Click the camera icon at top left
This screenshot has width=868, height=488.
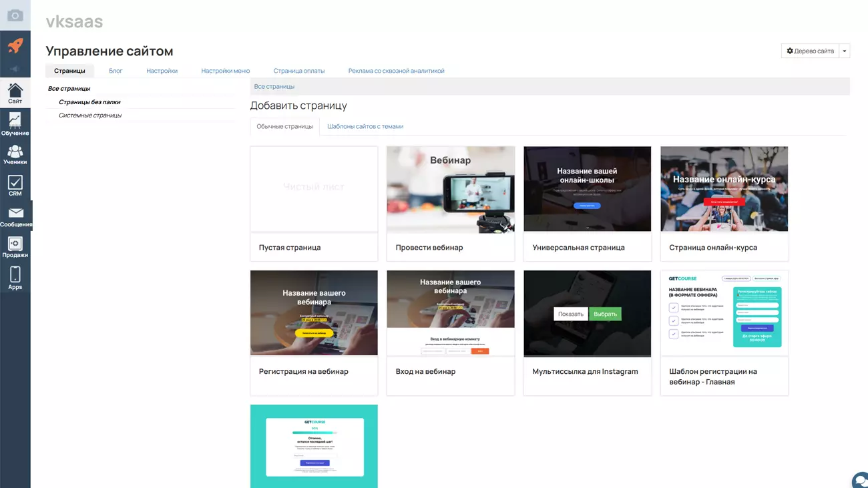(x=15, y=15)
